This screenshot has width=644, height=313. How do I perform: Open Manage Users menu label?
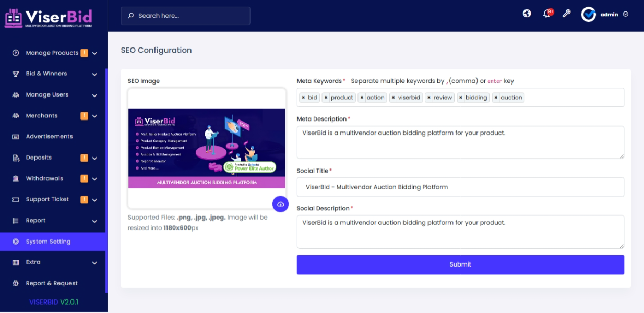pyautogui.click(x=47, y=95)
